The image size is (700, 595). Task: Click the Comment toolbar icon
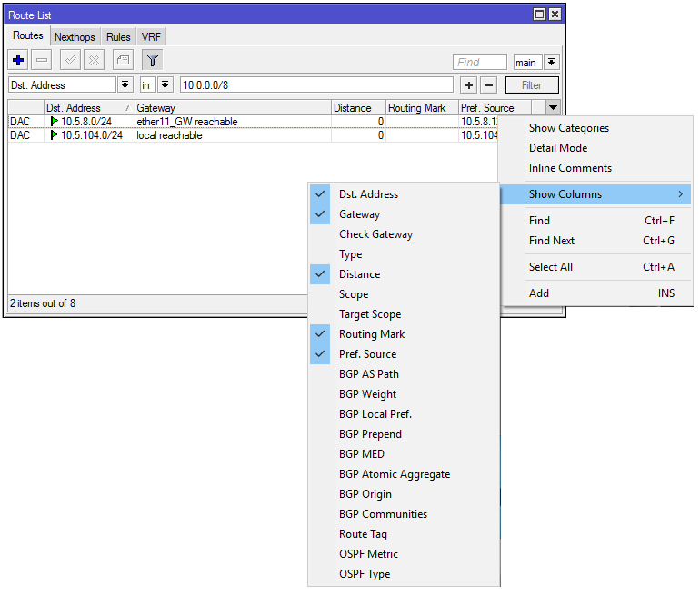point(123,60)
